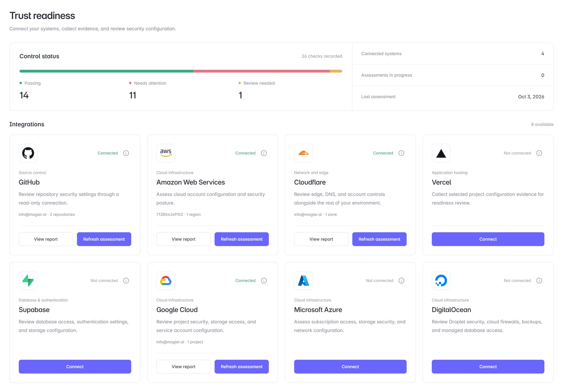The height and width of the screenshot is (392, 563).
Task: Refresh assessment for Cloudflare
Action: pyautogui.click(x=379, y=239)
